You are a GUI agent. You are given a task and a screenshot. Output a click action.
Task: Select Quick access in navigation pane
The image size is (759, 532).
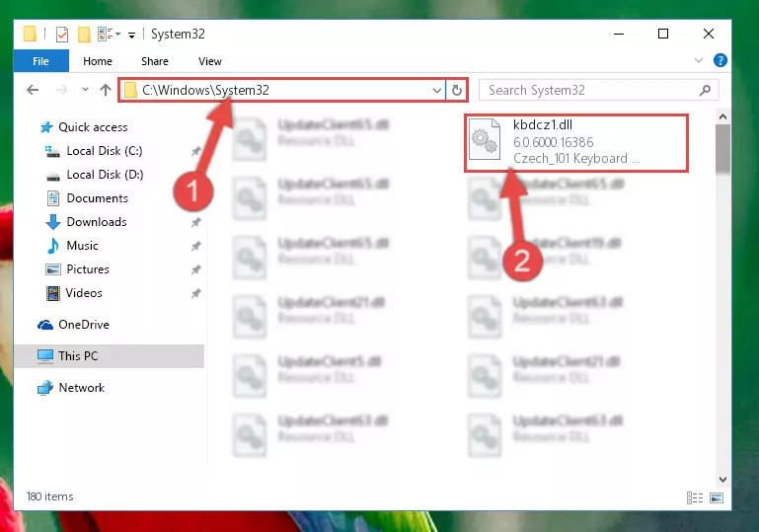(93, 127)
